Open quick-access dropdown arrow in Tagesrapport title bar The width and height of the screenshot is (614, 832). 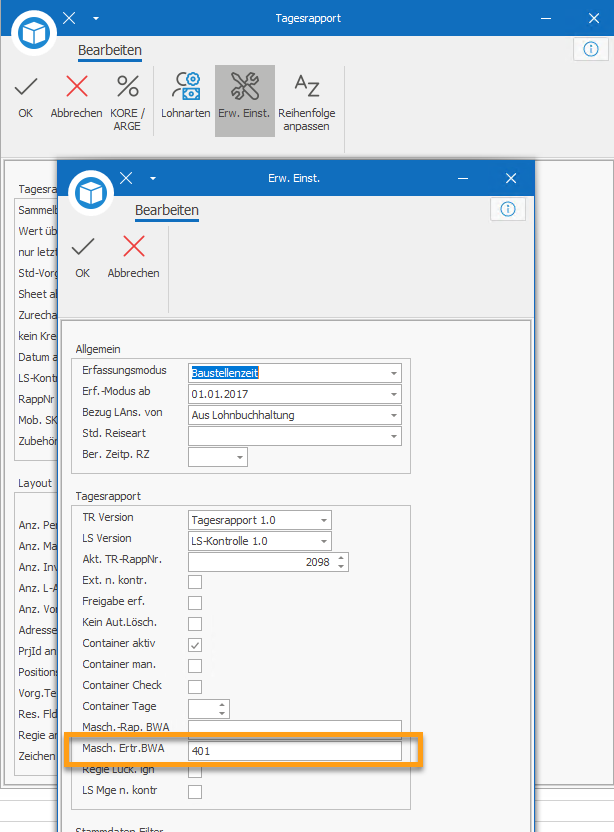pos(96,18)
